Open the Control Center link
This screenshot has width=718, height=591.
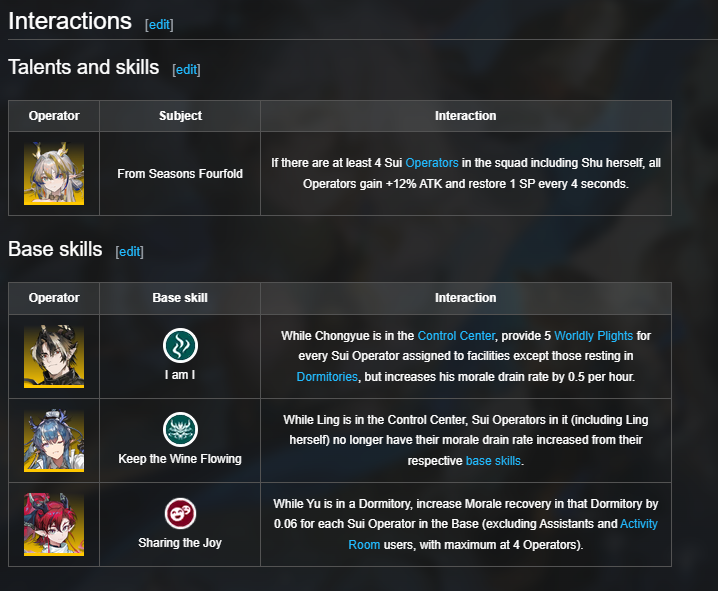[456, 336]
